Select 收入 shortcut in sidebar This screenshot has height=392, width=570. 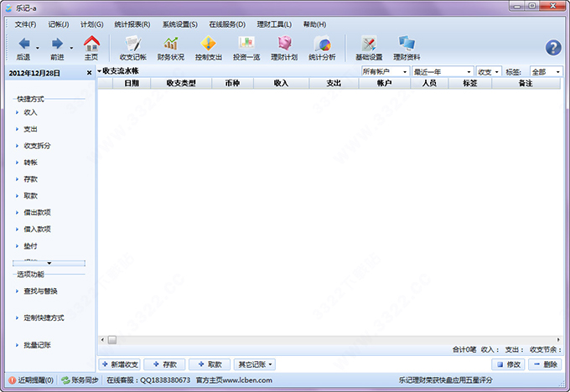click(x=30, y=112)
